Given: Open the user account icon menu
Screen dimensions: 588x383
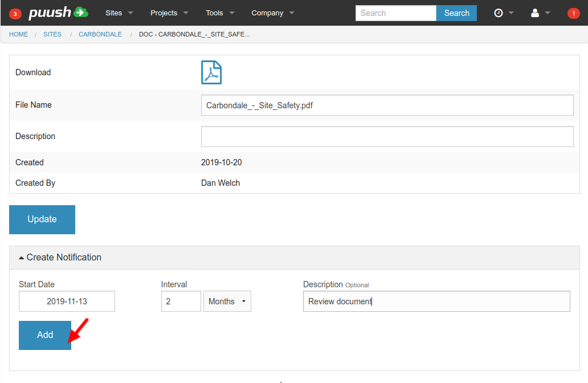Looking at the screenshot, I should point(540,13).
